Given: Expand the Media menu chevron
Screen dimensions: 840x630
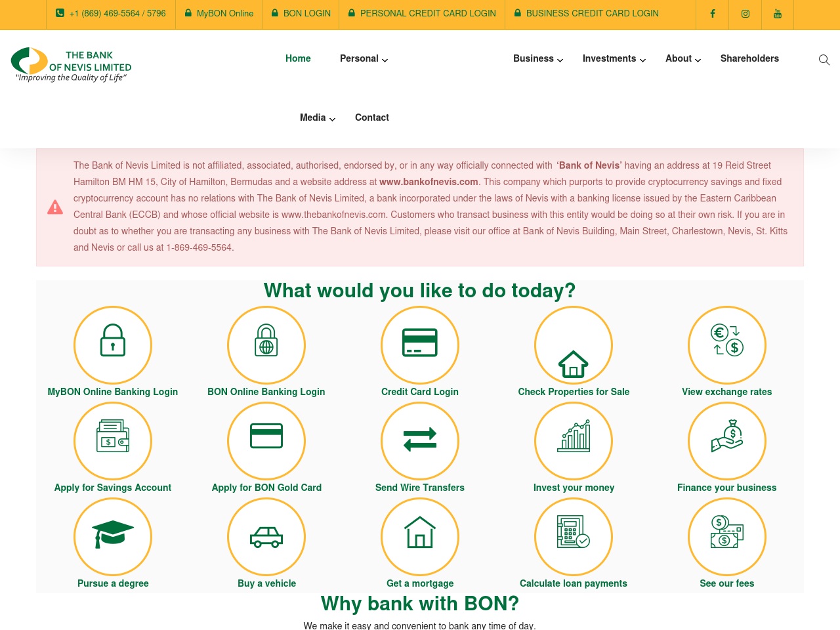Looking at the screenshot, I should click(x=332, y=119).
